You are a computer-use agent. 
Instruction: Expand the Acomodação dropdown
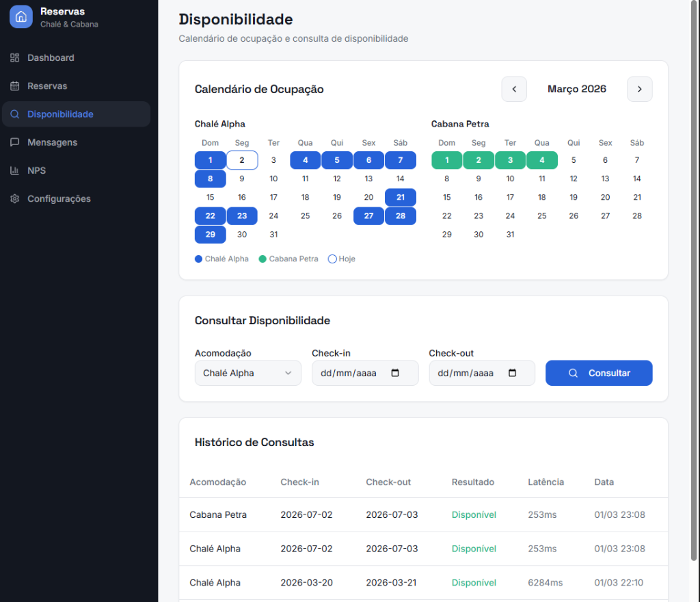click(x=247, y=374)
